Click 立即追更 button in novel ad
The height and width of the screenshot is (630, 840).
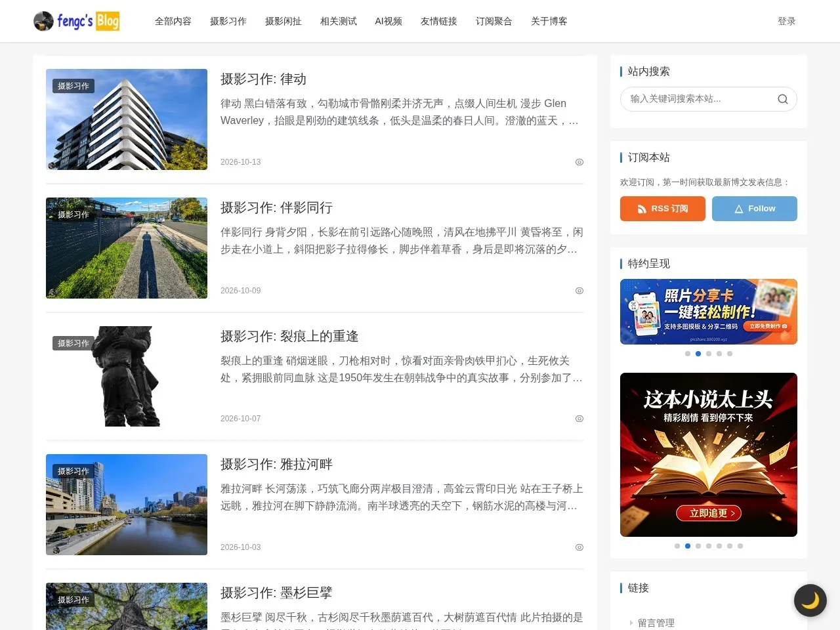pos(709,513)
